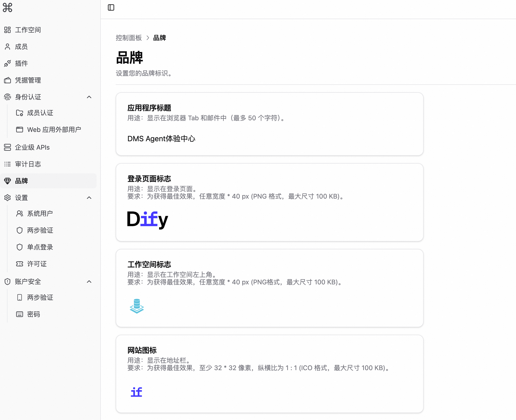Open 成员 menu item
Viewport: 516px width, 420px height.
21,47
